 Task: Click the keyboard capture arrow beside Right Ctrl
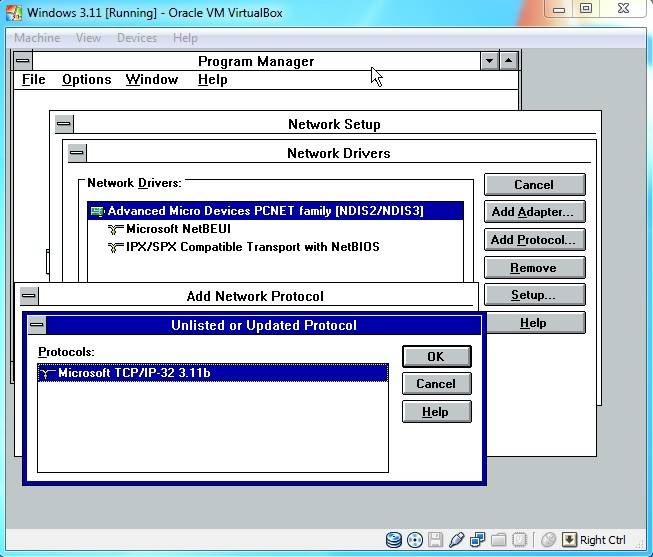[x=569, y=541]
